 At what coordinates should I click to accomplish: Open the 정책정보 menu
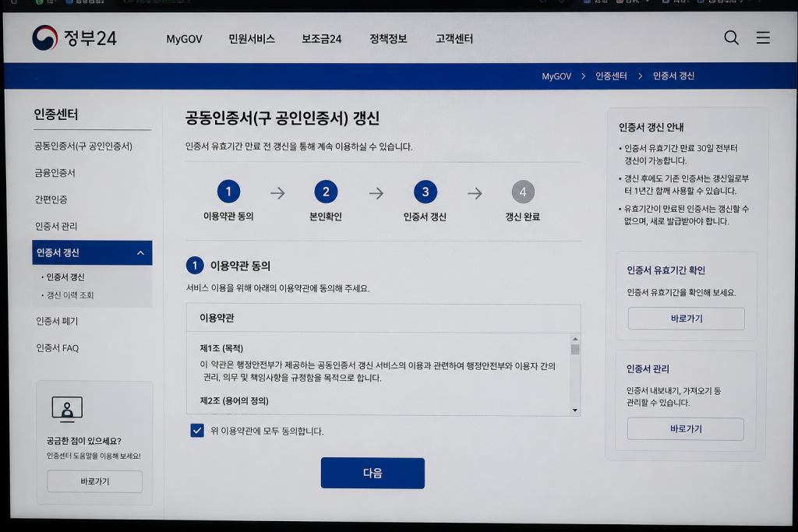click(x=388, y=39)
